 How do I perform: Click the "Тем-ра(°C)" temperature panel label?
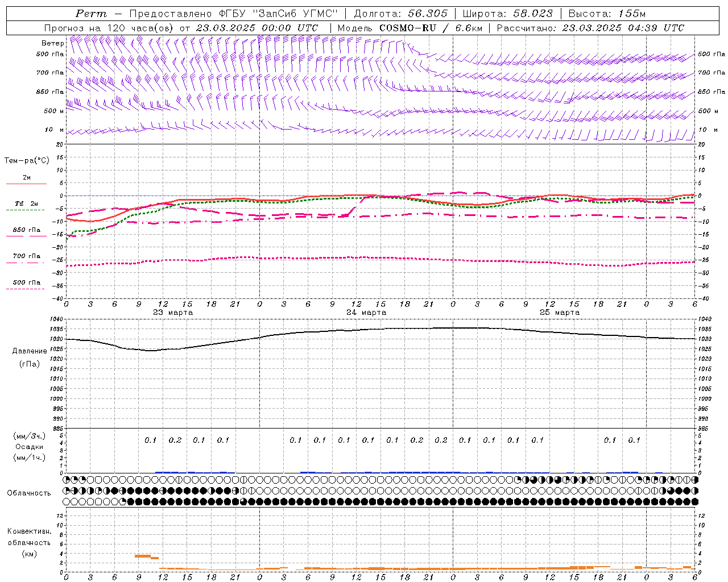click(27, 161)
